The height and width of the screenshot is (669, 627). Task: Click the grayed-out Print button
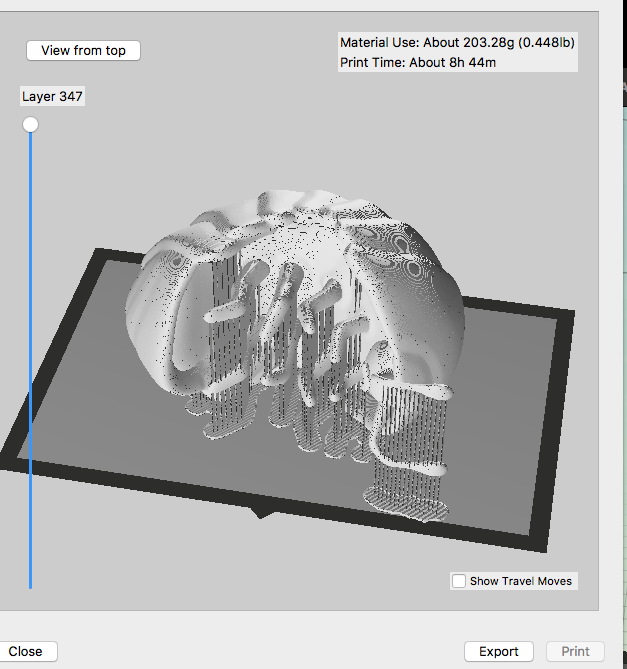coord(575,651)
